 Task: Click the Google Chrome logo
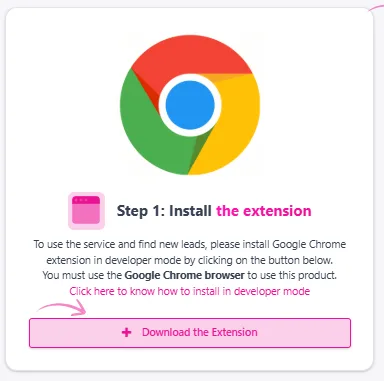pyautogui.click(x=190, y=105)
